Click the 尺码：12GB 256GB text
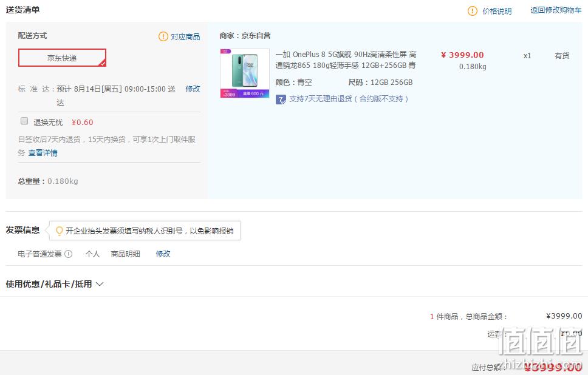This screenshot has width=588, height=375. point(381,83)
